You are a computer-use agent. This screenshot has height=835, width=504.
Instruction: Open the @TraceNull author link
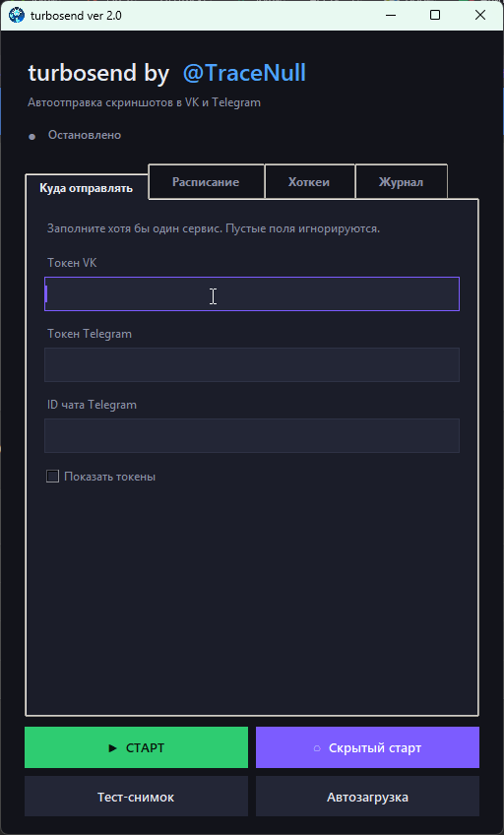pyautogui.click(x=244, y=73)
